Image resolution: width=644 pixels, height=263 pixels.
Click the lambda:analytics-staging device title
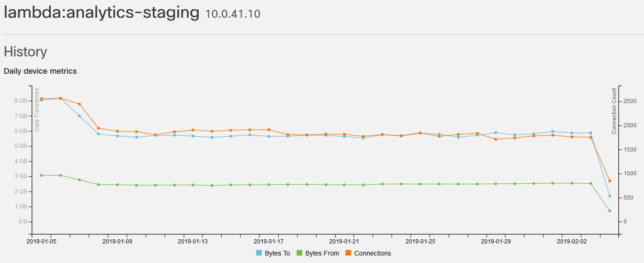pos(102,13)
